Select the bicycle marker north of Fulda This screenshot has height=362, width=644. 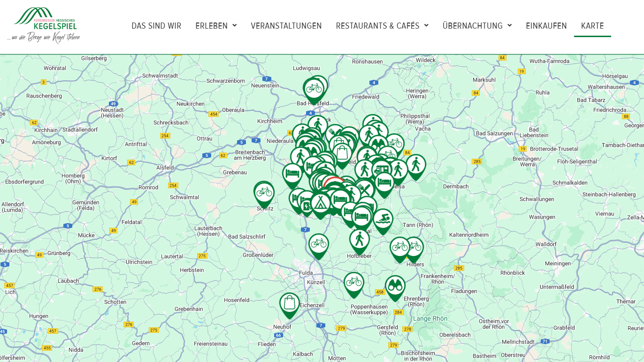pyautogui.click(x=319, y=244)
